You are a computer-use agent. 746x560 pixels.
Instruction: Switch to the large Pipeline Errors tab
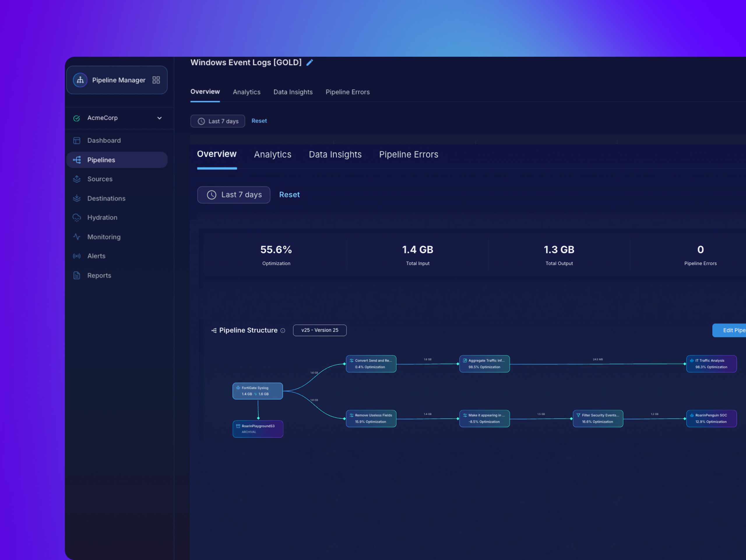(409, 154)
